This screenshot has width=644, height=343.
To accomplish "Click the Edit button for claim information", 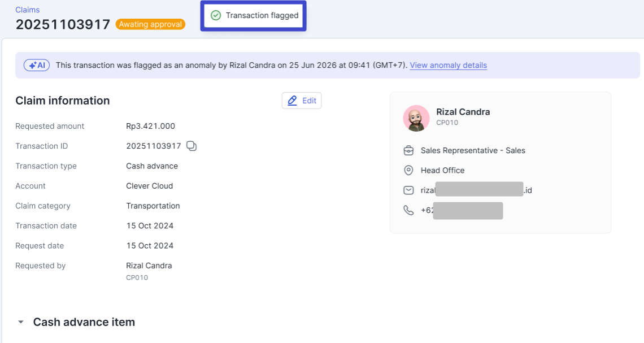I will (302, 101).
